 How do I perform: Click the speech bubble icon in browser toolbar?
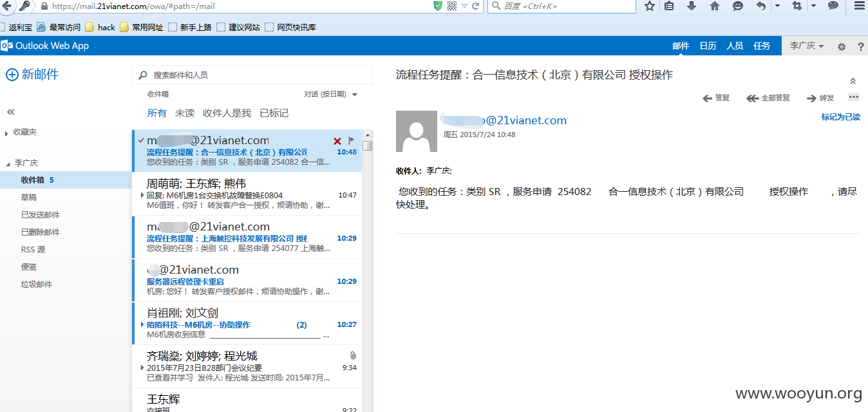pyautogui.click(x=833, y=6)
